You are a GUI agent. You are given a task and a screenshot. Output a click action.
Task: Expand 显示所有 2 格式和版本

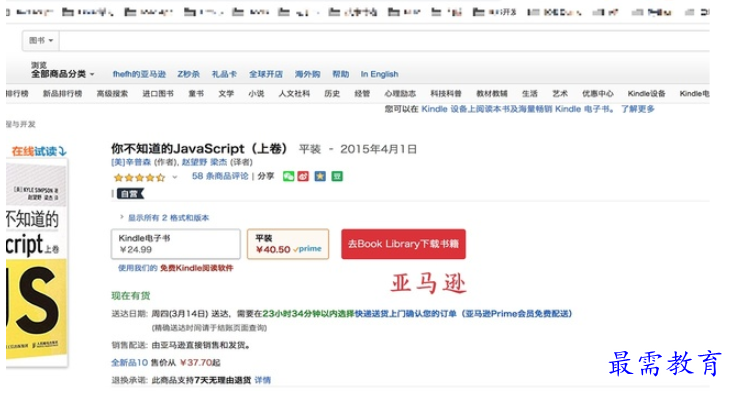(168, 218)
